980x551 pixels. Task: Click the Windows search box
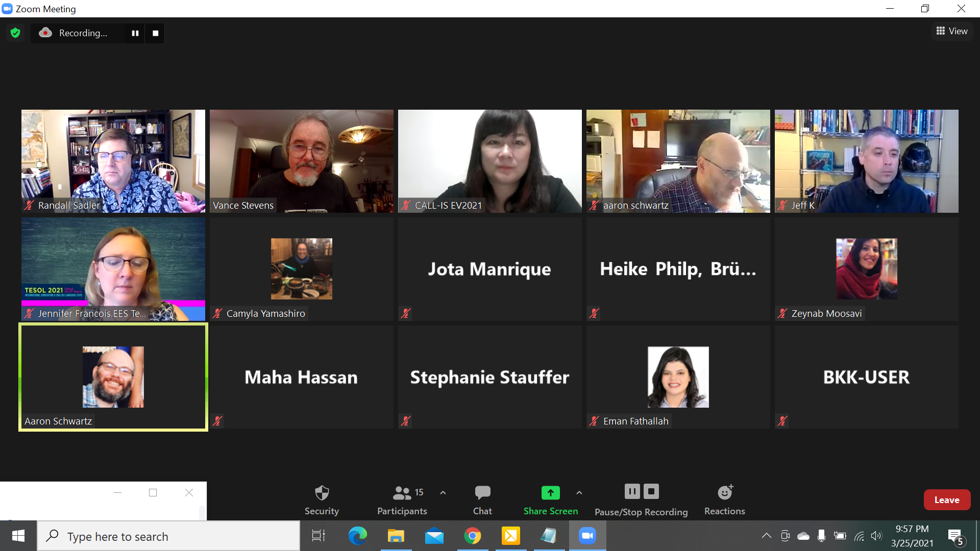coord(168,536)
